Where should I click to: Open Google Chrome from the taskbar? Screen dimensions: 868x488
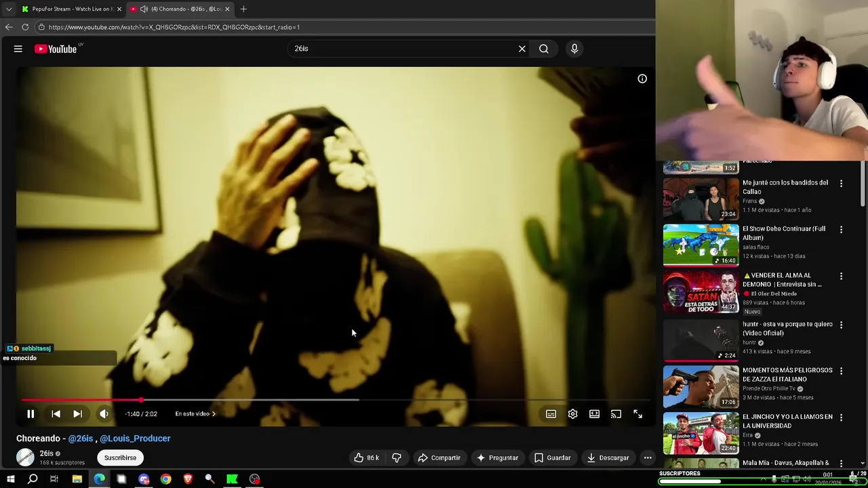click(x=166, y=479)
